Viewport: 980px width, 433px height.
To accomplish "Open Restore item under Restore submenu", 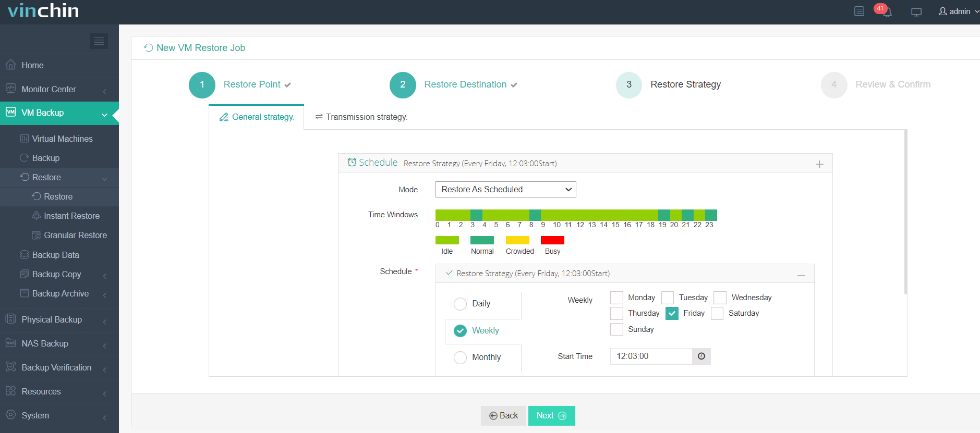I will 59,196.
